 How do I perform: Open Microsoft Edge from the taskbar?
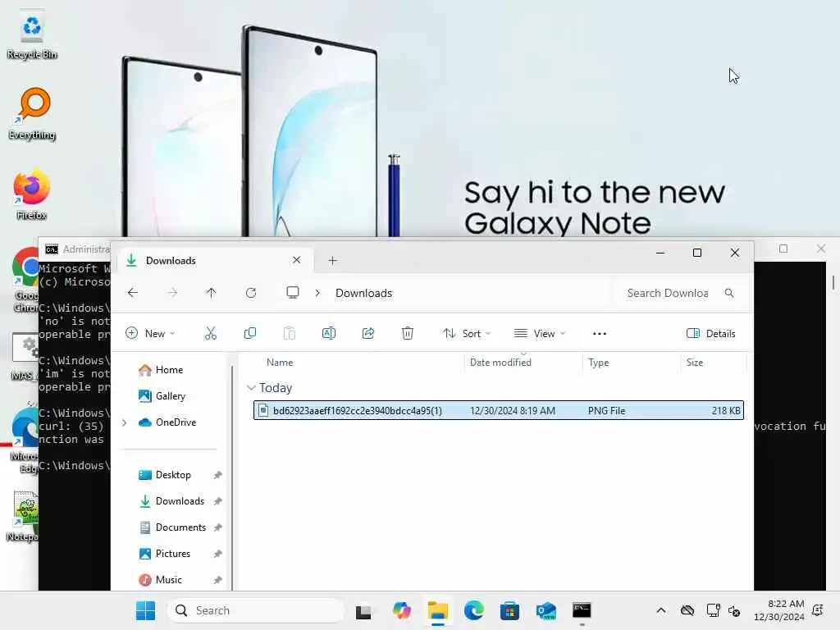pyautogui.click(x=473, y=610)
